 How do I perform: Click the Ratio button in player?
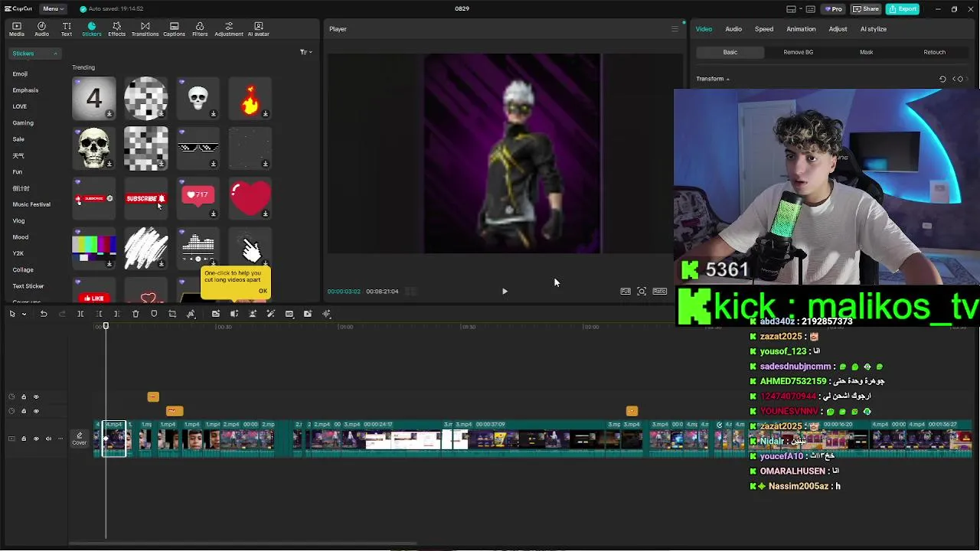pos(659,292)
